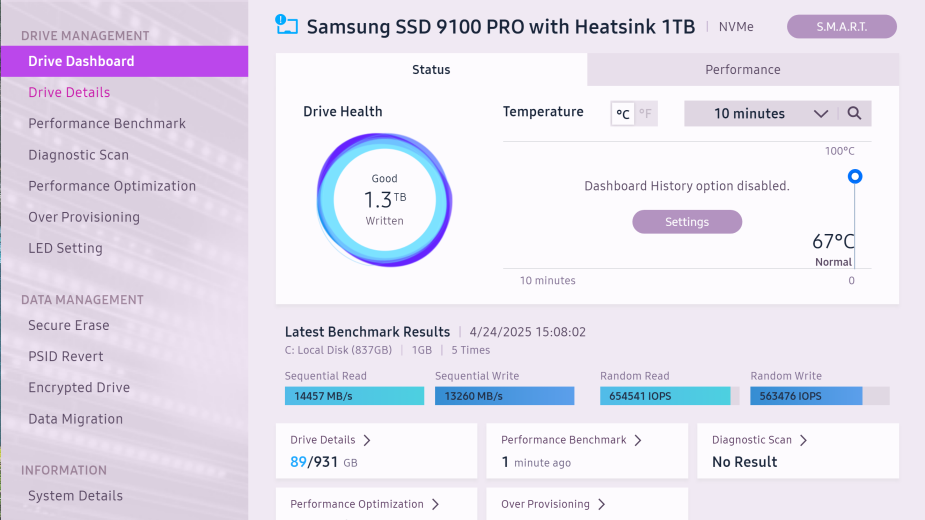Open PSID Revert in the sidebar

[65, 357]
